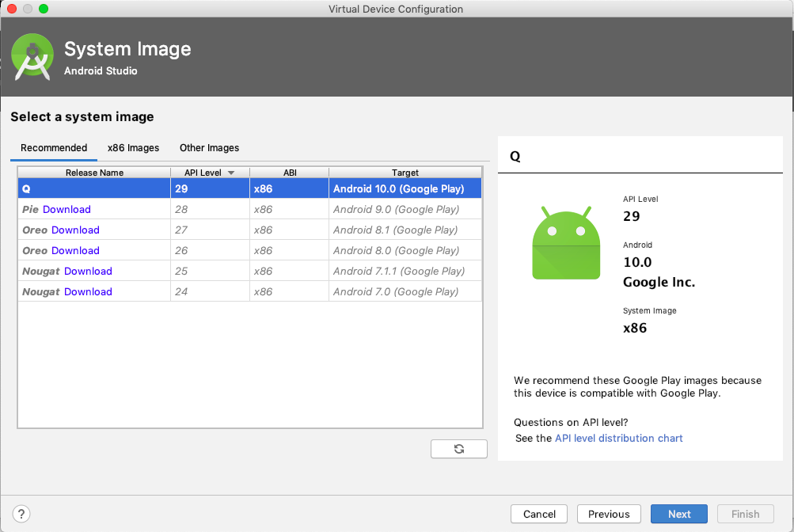Click the refresh icon button below the table
This screenshot has width=794, height=532.
point(459,449)
